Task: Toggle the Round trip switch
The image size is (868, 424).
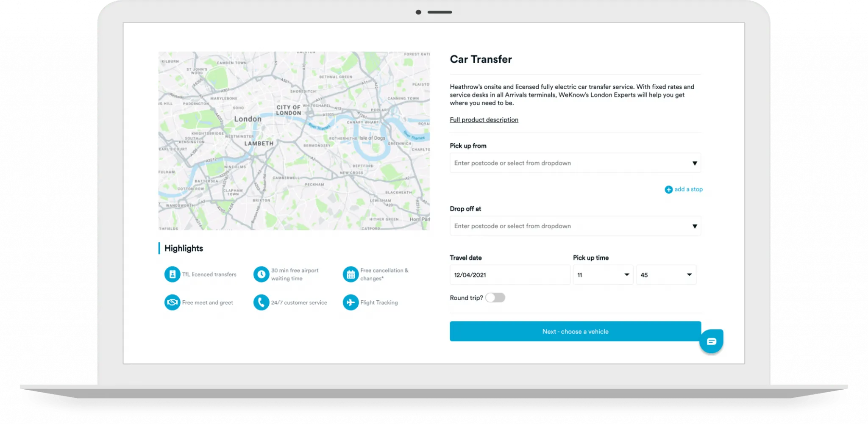Action: click(495, 298)
